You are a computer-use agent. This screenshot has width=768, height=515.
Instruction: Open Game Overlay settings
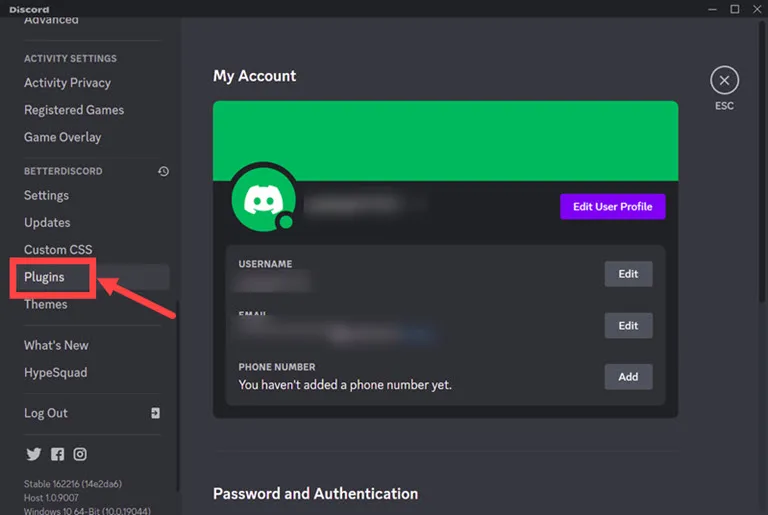[x=62, y=137]
